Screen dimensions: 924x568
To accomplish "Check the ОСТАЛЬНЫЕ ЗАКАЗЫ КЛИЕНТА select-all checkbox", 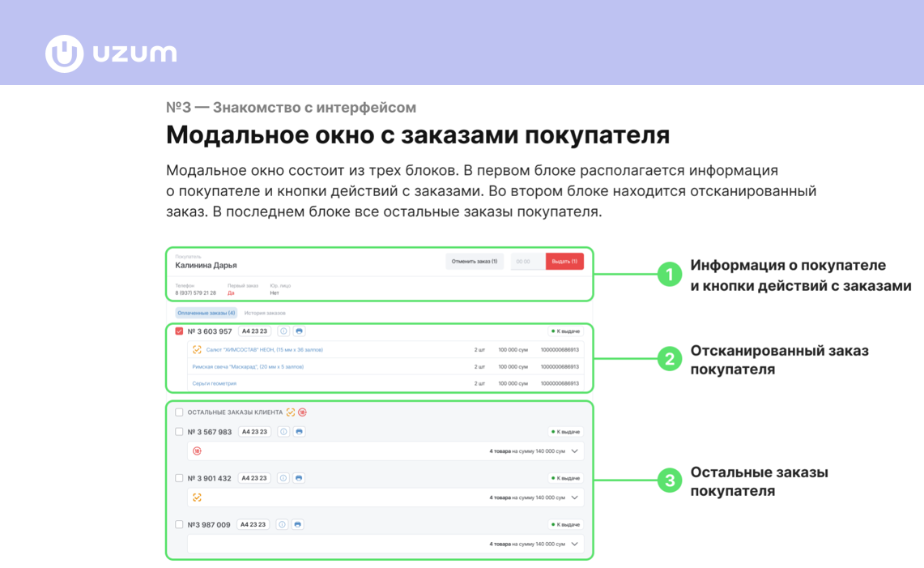I will click(x=179, y=412).
